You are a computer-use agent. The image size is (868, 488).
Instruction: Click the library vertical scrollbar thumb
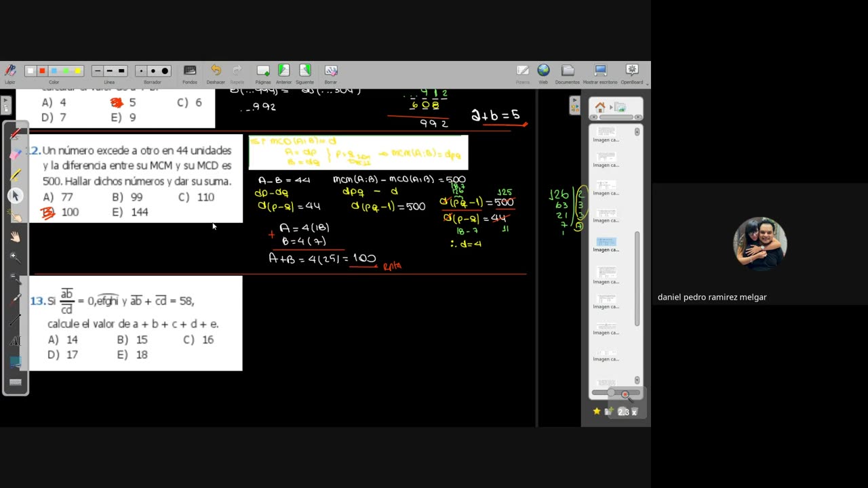[637, 279]
